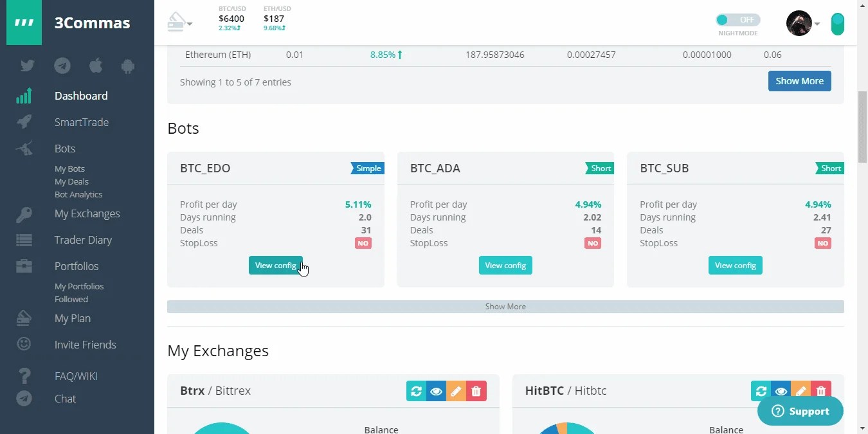Click Show More for account entries

click(x=799, y=80)
